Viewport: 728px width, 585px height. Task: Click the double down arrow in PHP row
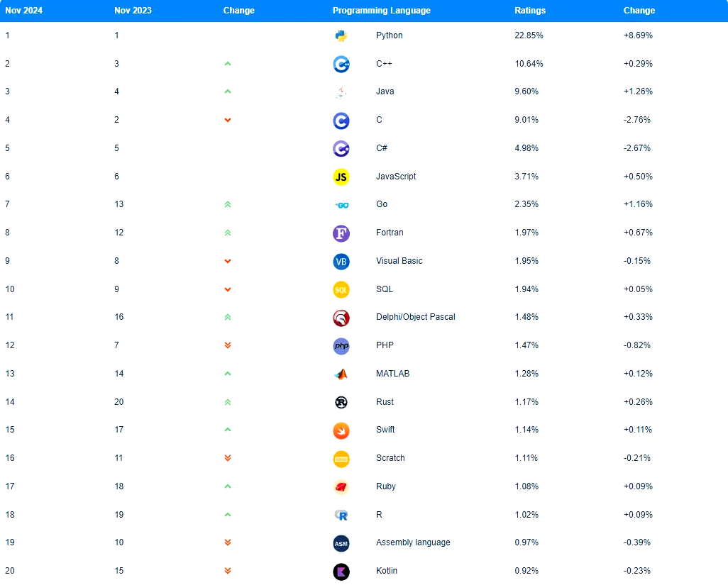point(228,345)
